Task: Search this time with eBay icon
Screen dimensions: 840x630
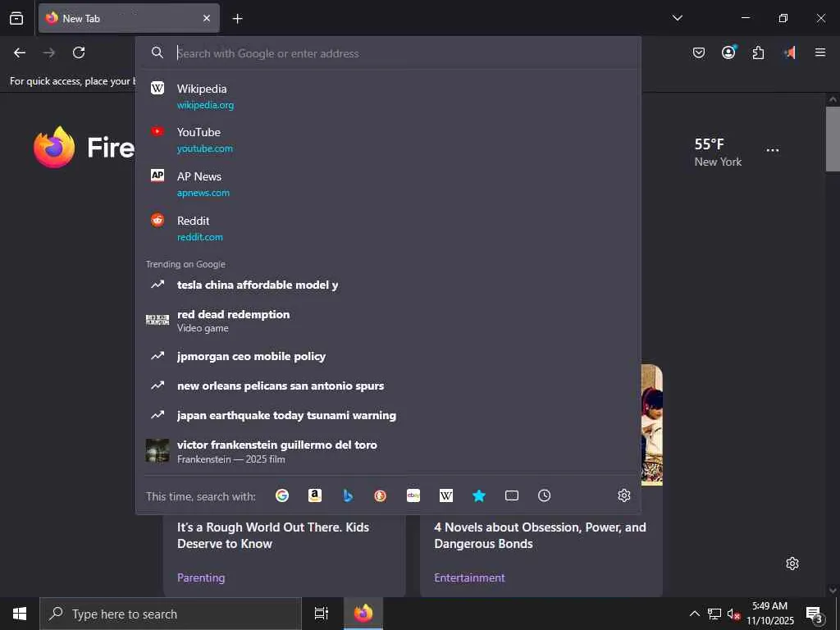Action: [x=413, y=495]
